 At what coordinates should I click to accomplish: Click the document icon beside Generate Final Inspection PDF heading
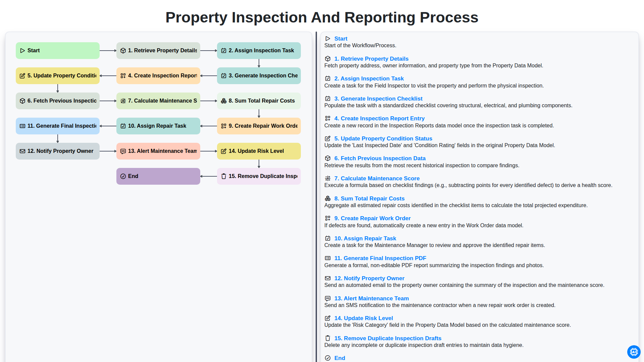(328, 258)
